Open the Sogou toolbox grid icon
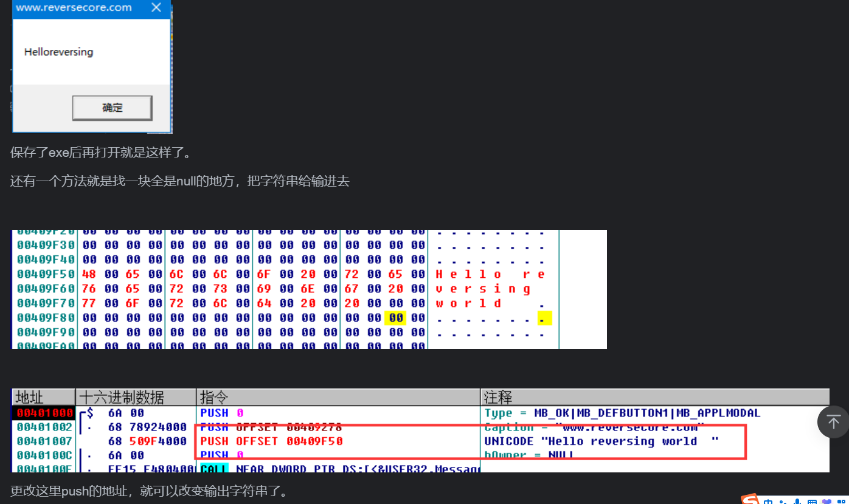The height and width of the screenshot is (504, 849). [x=841, y=502]
